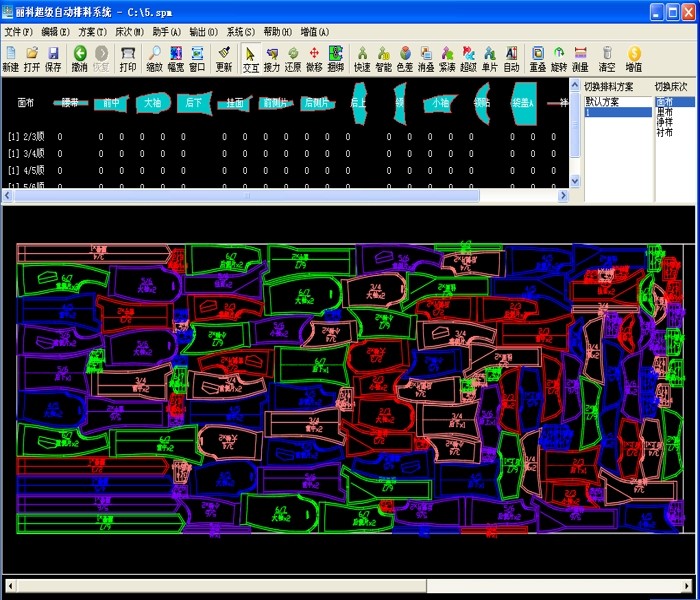
Task: Empty layout with 清空 trash icon
Action: pos(607,58)
